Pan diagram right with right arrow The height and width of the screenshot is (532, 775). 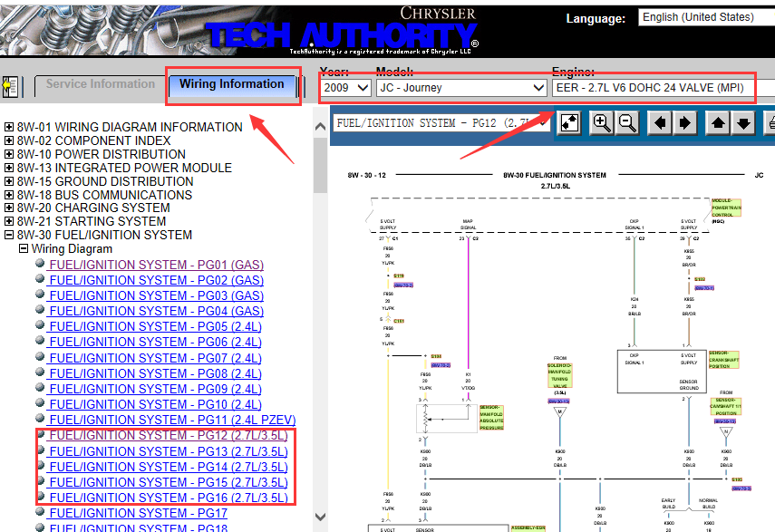[x=685, y=122]
